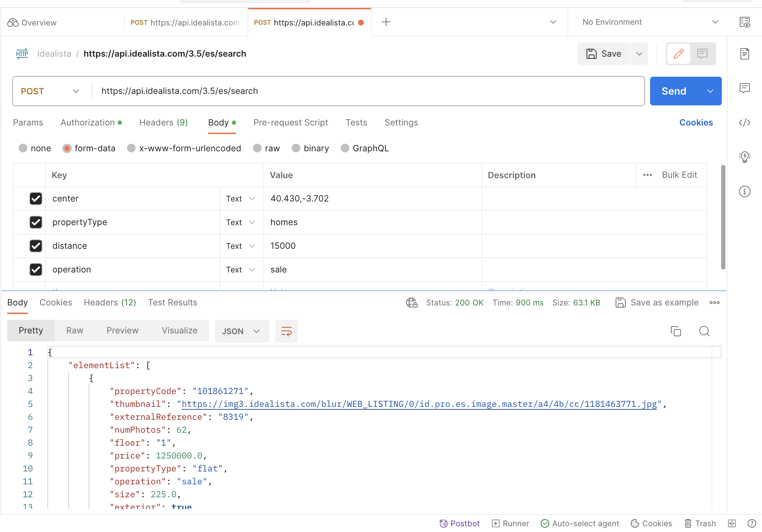The image size is (762, 532).
Task: Click the distance value 15000 cell
Action: [x=372, y=246]
